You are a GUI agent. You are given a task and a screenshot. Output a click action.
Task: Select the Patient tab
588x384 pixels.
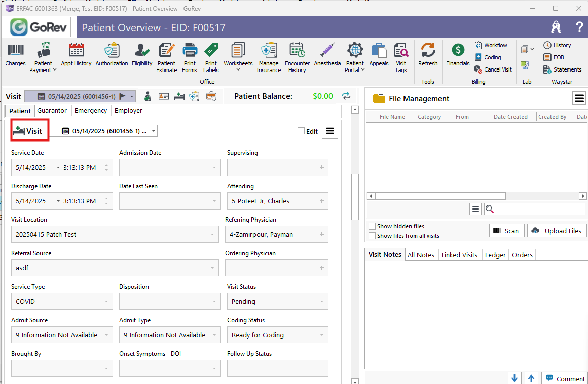(x=20, y=111)
